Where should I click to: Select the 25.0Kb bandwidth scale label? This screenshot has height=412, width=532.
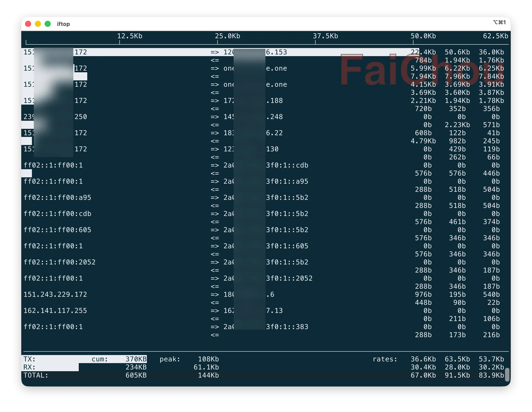pyautogui.click(x=228, y=36)
